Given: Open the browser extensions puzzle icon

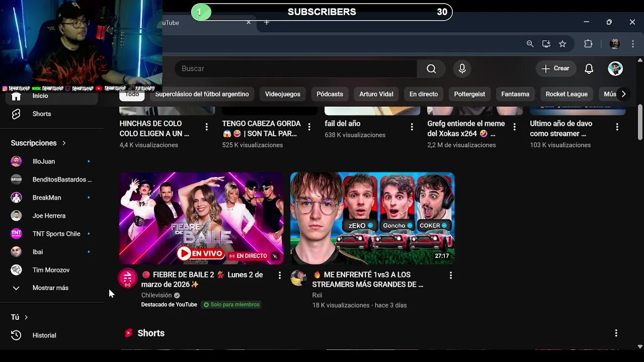Looking at the screenshot, I should (588, 44).
